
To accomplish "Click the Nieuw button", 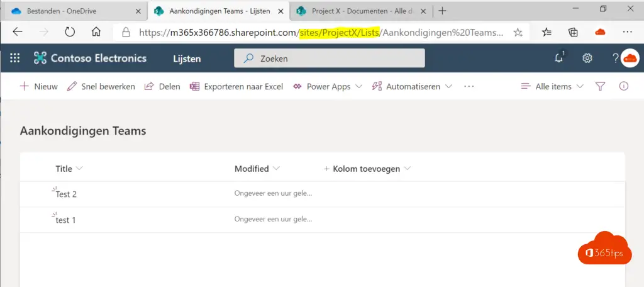I will tap(39, 86).
